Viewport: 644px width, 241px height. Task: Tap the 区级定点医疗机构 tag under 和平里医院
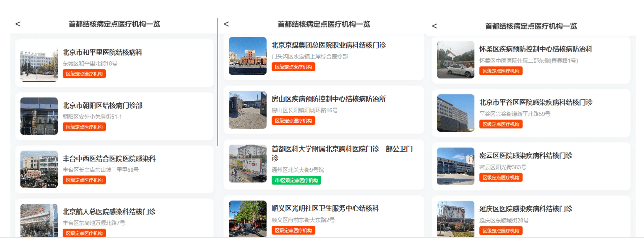(x=84, y=74)
